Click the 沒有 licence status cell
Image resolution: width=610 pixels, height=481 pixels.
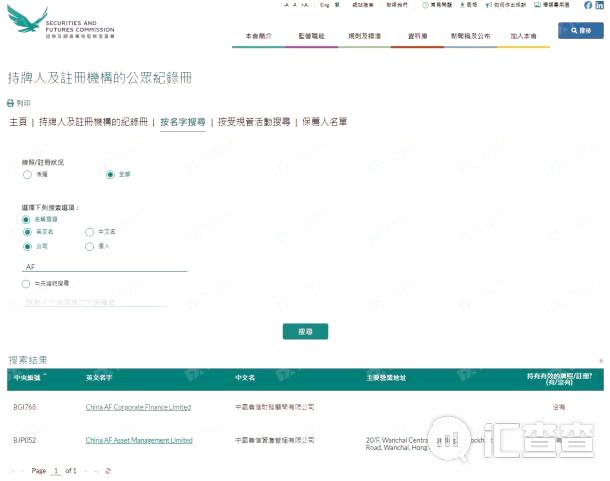(559, 407)
